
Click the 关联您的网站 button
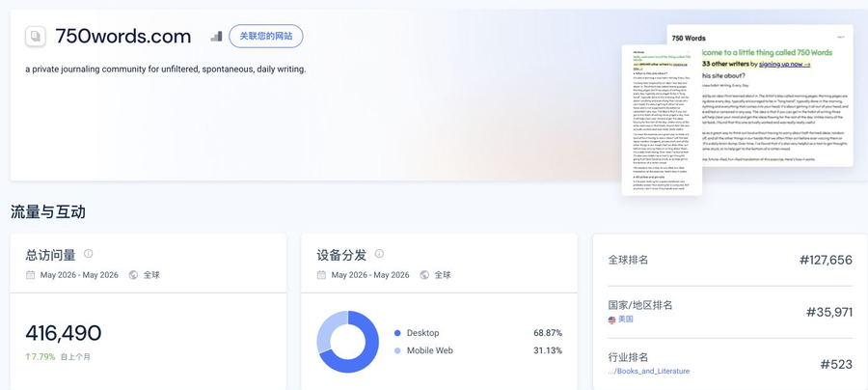click(x=266, y=36)
